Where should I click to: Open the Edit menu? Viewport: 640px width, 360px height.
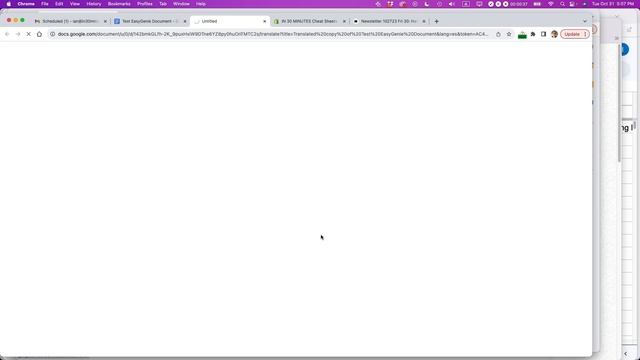[59, 4]
